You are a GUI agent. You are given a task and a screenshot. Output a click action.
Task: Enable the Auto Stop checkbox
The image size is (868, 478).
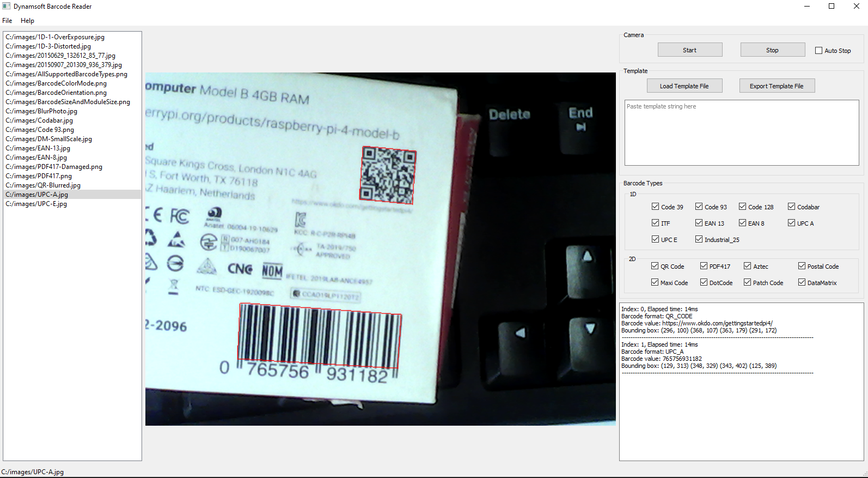pyautogui.click(x=818, y=51)
